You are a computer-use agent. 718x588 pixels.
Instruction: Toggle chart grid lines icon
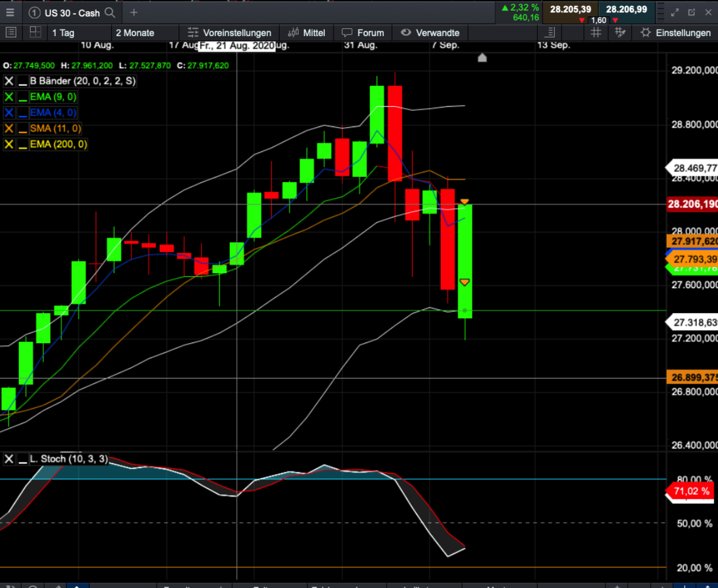pos(595,32)
